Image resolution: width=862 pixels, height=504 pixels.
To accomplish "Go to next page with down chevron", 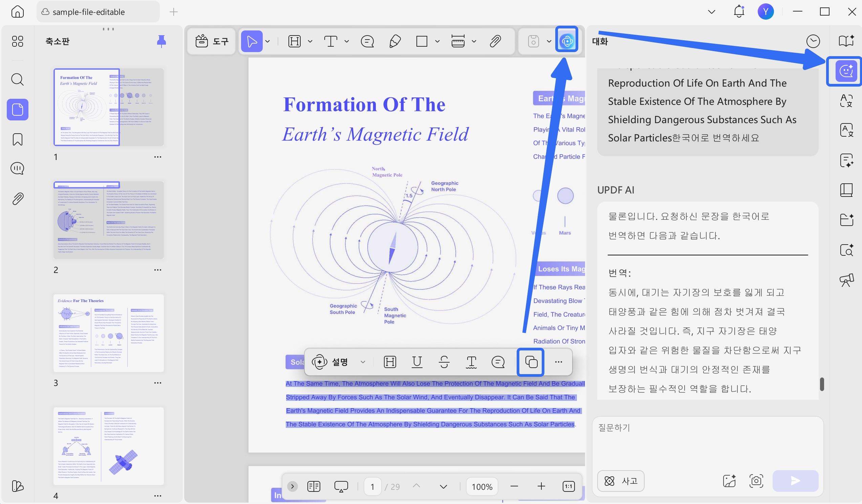I will pos(443,486).
